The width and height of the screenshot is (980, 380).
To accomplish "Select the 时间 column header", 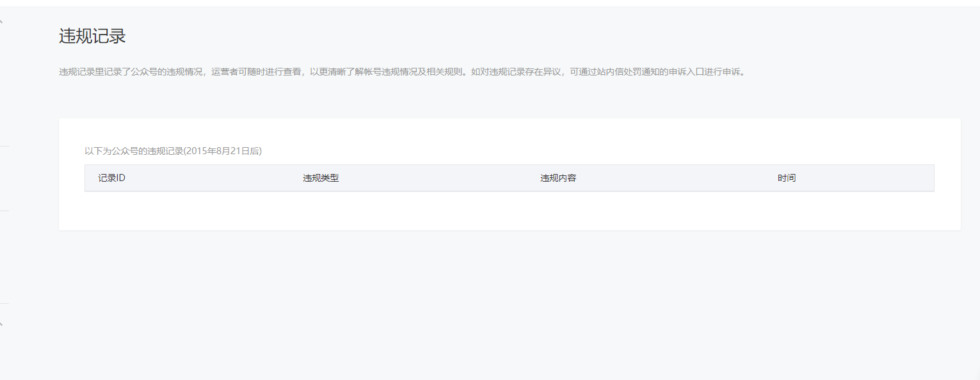I will coord(787,178).
